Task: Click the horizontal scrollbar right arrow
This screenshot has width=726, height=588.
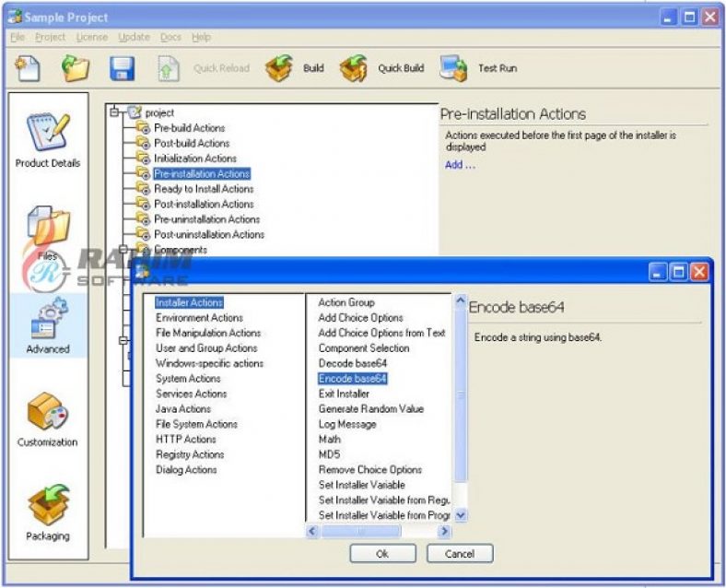Action: 444,531
